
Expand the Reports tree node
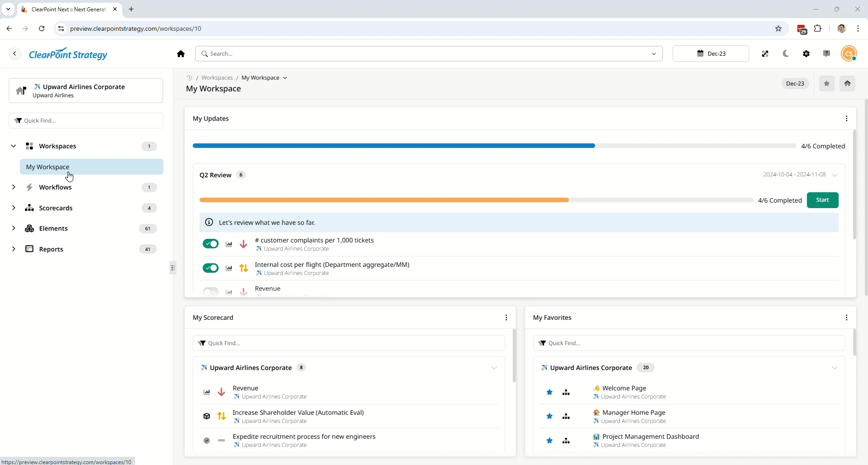(x=14, y=249)
